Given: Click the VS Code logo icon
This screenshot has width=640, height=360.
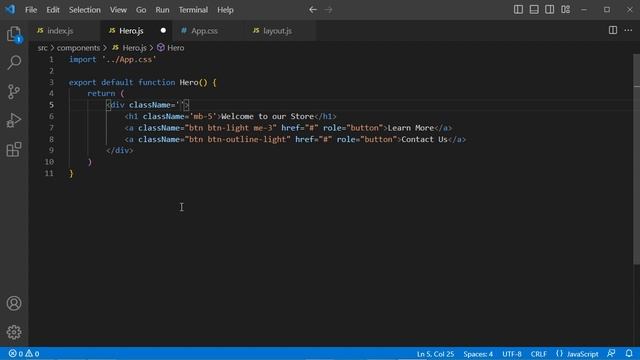Looking at the screenshot, I should point(10,9).
